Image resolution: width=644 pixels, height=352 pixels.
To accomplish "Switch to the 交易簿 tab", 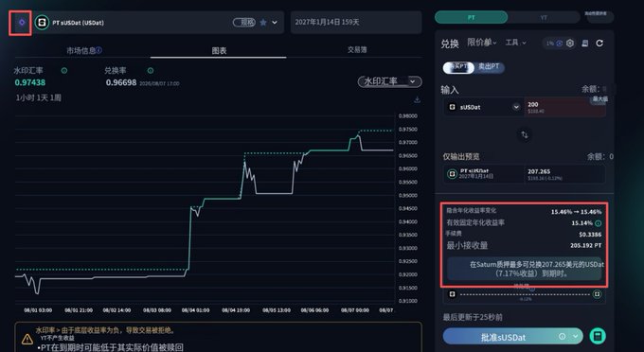I will [357, 49].
